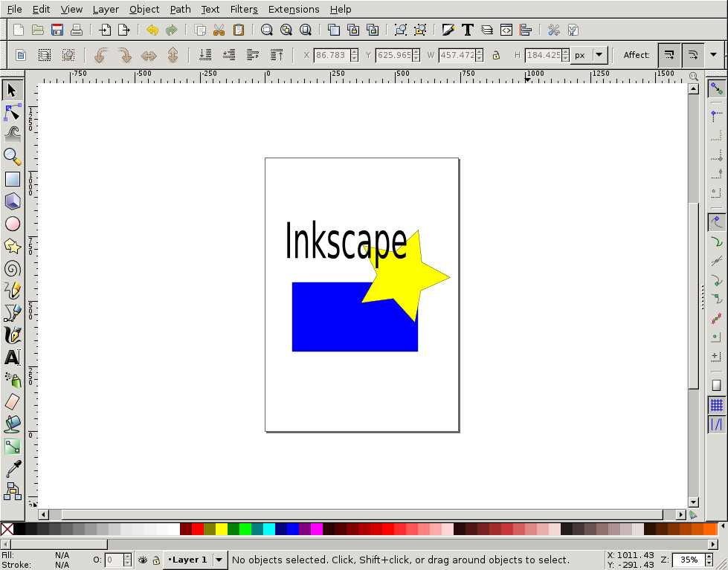Save the current document

(x=57, y=30)
